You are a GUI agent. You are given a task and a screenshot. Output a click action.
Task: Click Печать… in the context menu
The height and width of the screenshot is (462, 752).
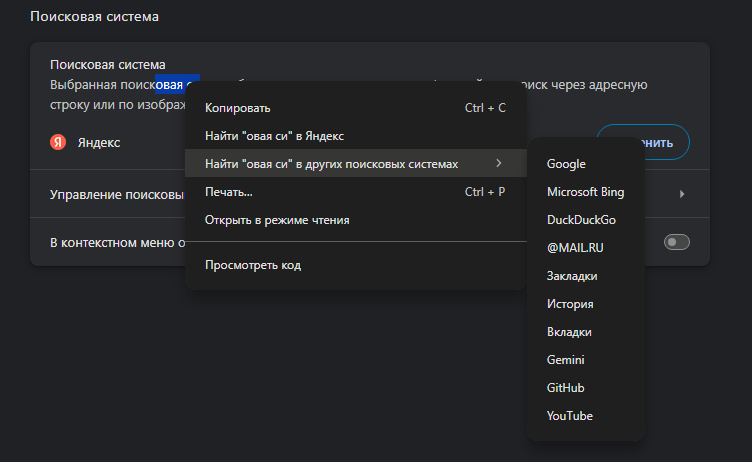click(x=228, y=191)
